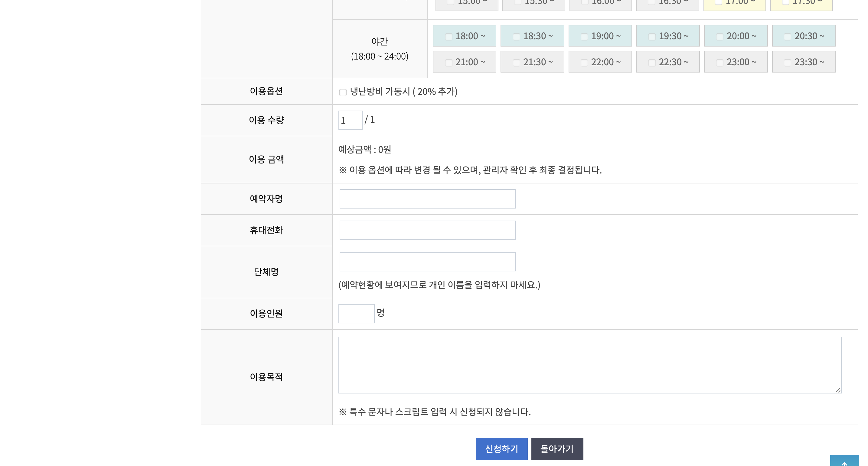Select the 예상금액 : 0원 text

click(x=364, y=150)
